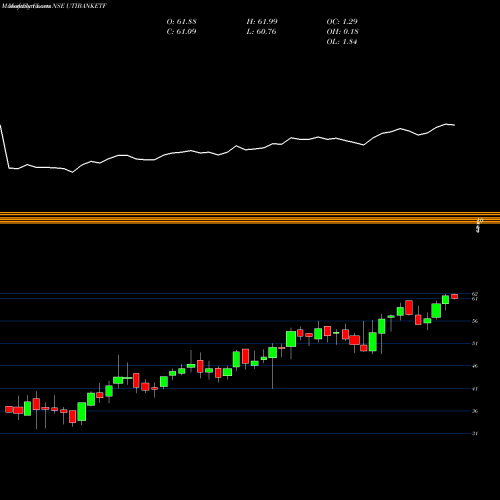Click the high value H: 61.99
The width and height of the screenshot is (500, 500).
tap(262, 21)
